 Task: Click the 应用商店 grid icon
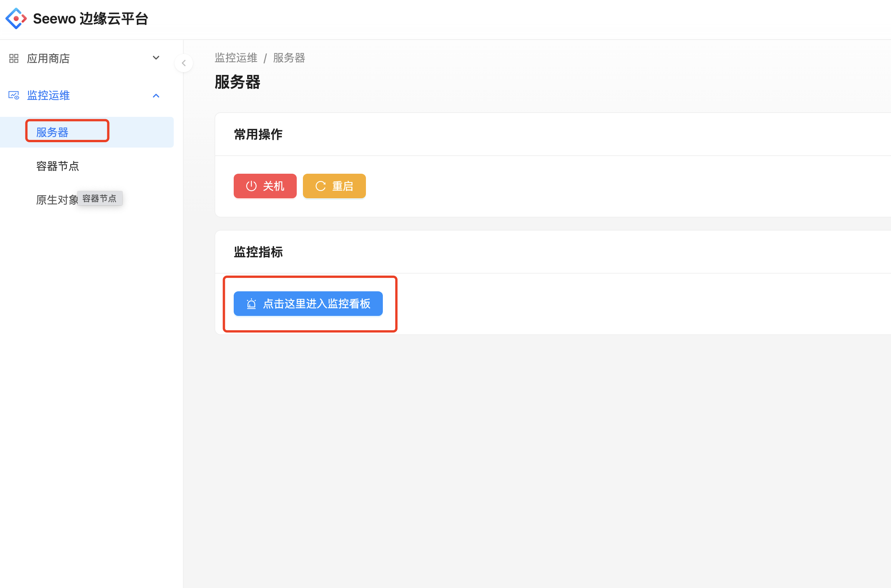pos(14,58)
